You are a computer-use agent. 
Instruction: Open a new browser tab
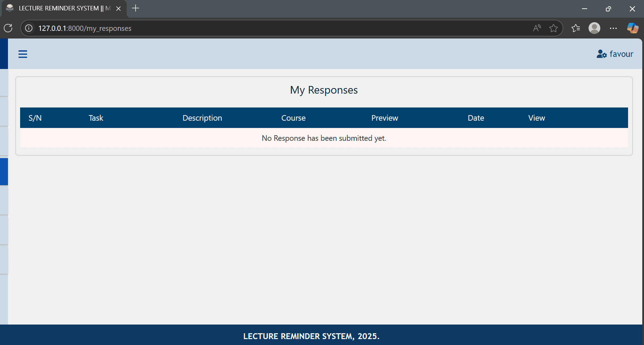point(136,8)
